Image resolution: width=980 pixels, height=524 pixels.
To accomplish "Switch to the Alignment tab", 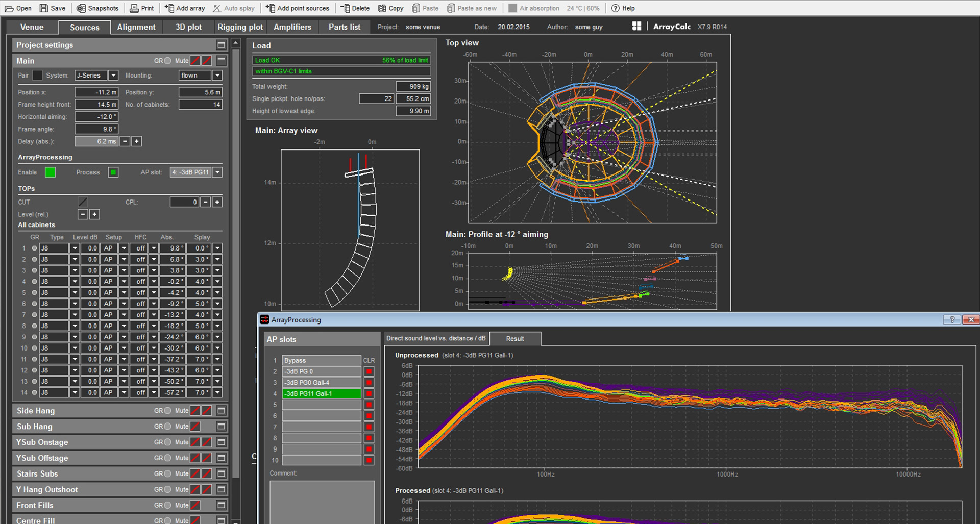I will coord(136,27).
